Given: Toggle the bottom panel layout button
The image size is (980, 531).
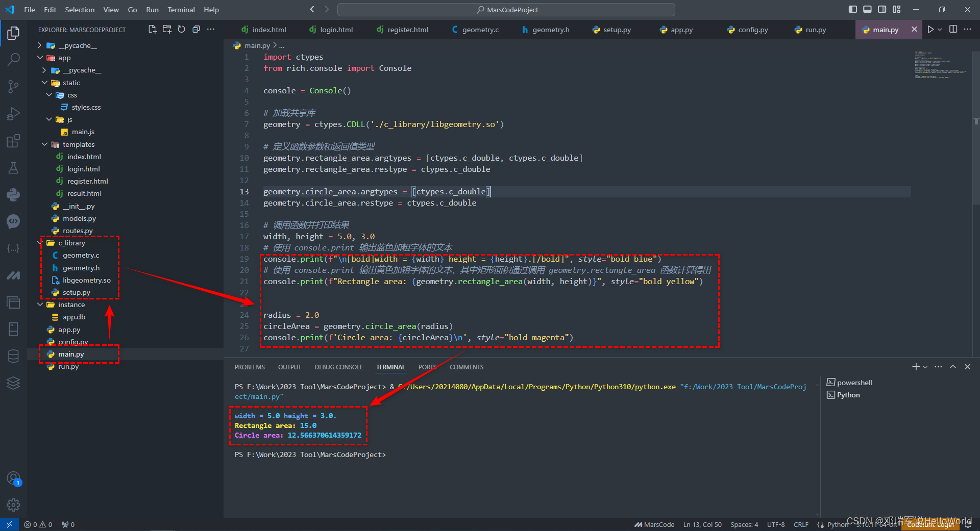Looking at the screenshot, I should 867,9.
